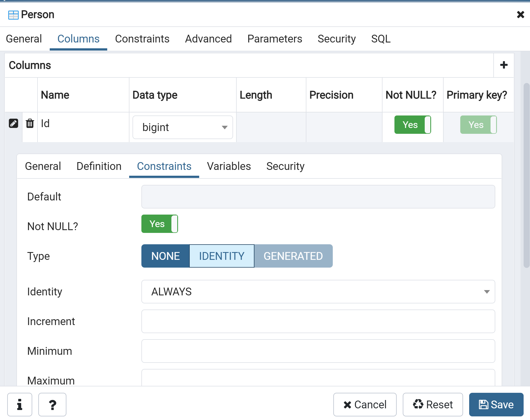
Task: Delete the Id column
Action: coord(30,123)
